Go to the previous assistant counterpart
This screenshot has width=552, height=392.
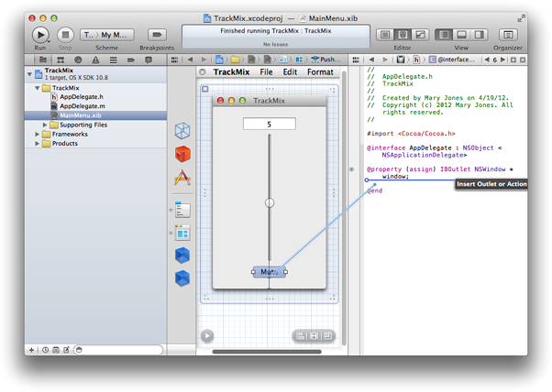point(487,60)
